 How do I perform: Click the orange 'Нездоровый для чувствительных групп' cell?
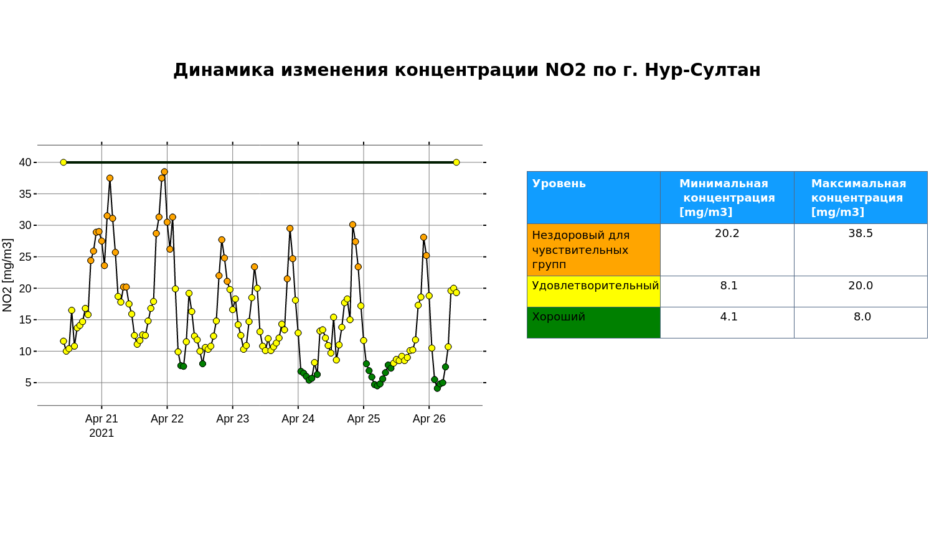click(x=593, y=250)
